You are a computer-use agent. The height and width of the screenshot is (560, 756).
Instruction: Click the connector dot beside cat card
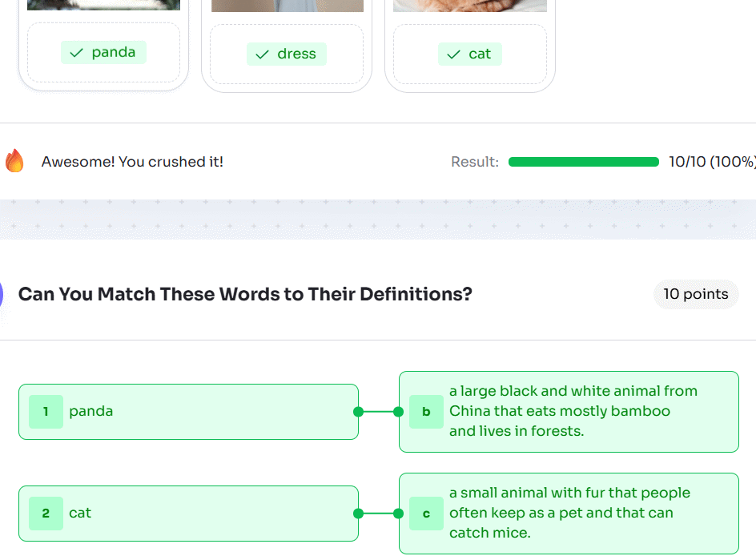pyautogui.click(x=357, y=513)
